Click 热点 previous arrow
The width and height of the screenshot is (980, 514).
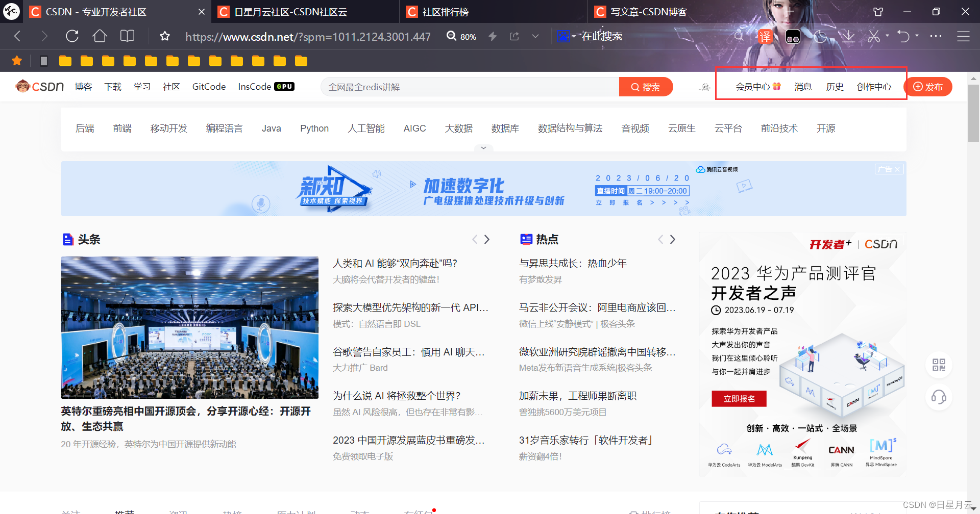tap(660, 239)
